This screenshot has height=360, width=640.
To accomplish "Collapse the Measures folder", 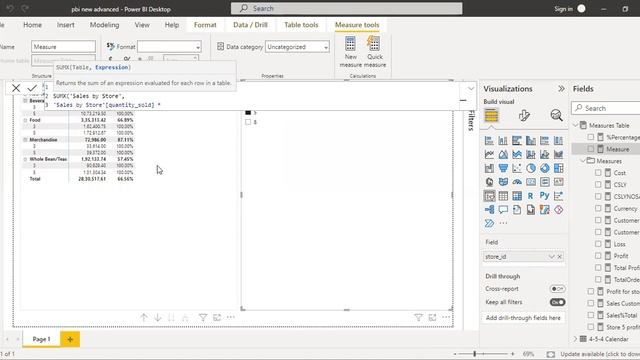I will [583, 161].
